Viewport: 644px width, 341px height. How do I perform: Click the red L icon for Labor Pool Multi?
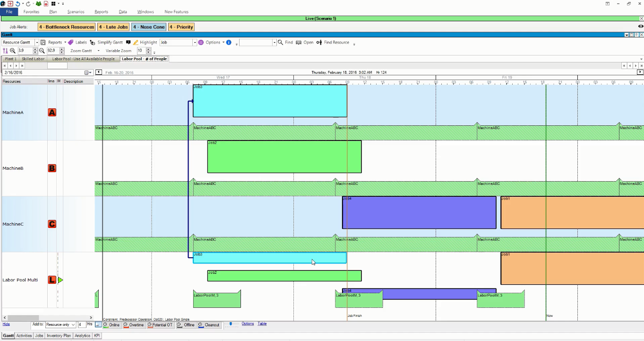click(52, 280)
